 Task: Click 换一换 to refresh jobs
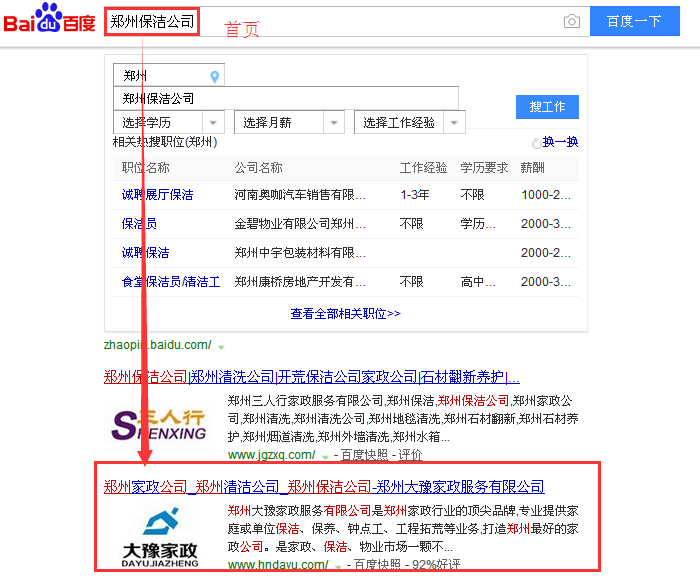(560, 142)
